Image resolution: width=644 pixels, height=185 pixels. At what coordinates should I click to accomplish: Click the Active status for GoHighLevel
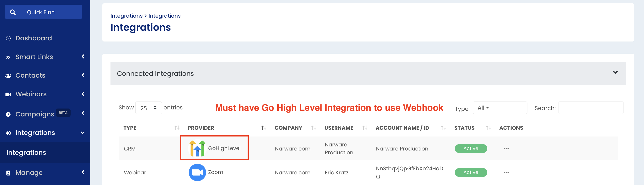tap(471, 148)
